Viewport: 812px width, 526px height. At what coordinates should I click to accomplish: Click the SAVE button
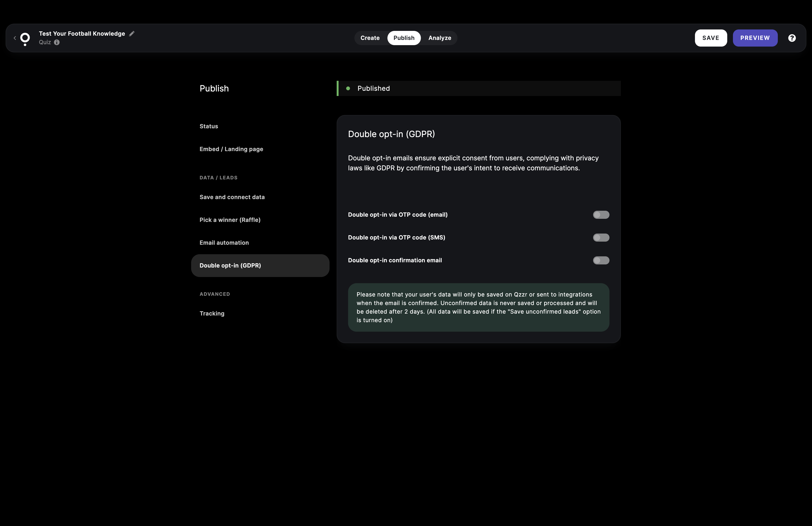(x=711, y=38)
